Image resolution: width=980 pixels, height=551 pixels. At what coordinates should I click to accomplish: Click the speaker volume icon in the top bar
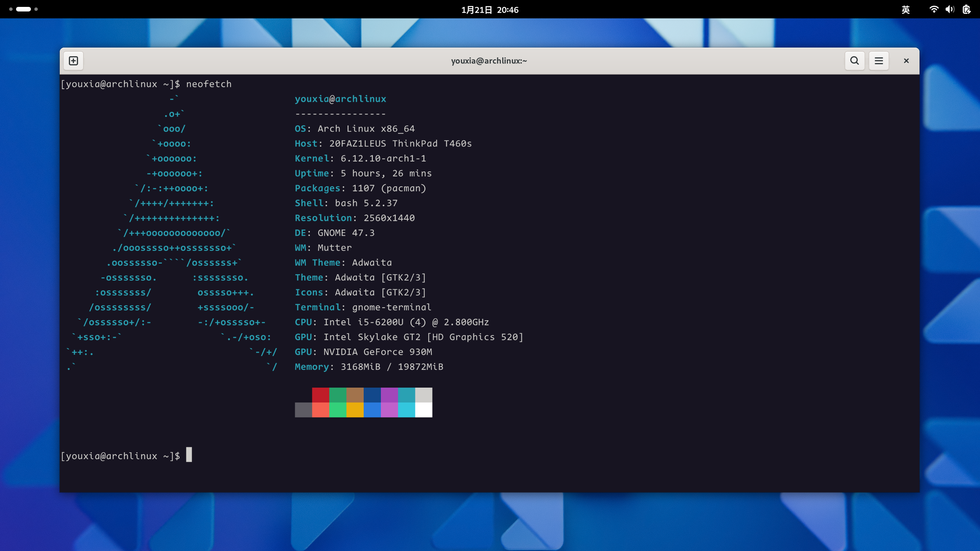[x=950, y=10]
